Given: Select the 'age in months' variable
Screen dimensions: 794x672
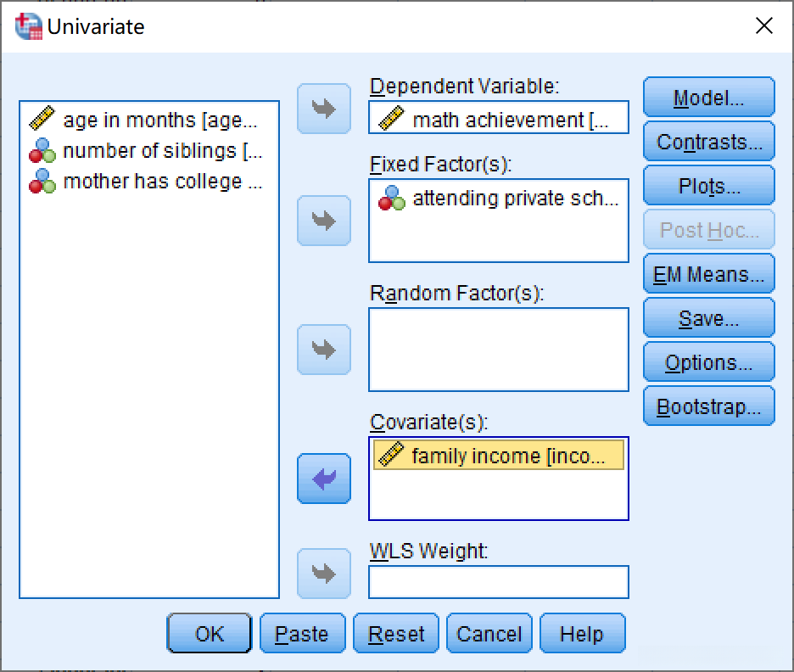Looking at the screenshot, I should tap(148, 120).
